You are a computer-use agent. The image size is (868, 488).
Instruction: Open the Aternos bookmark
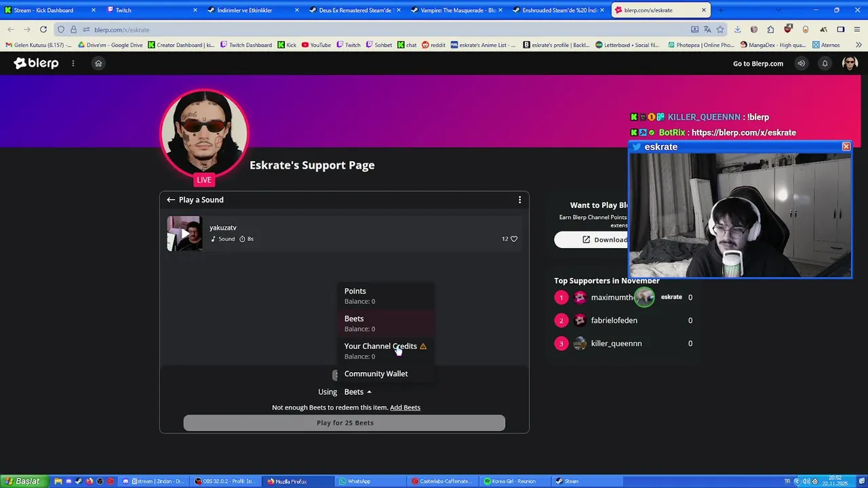pos(825,45)
